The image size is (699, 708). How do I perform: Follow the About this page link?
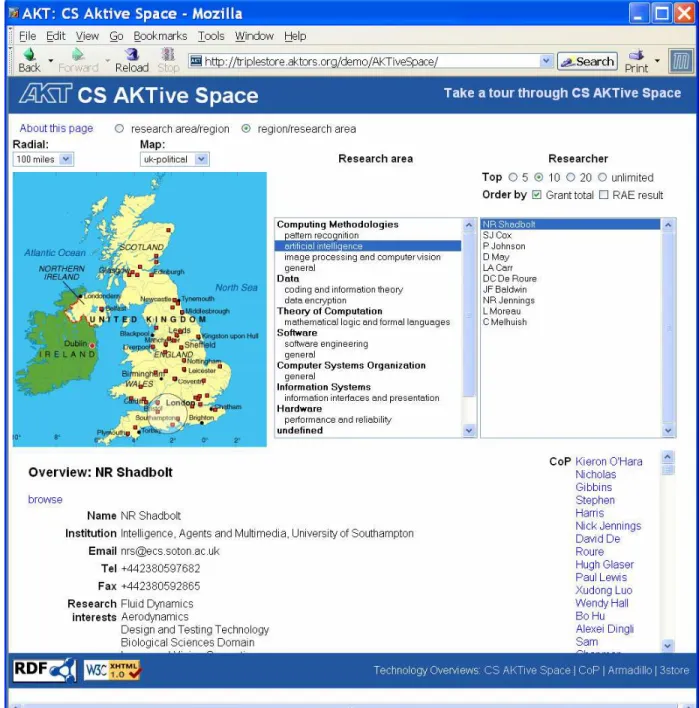tap(56, 128)
